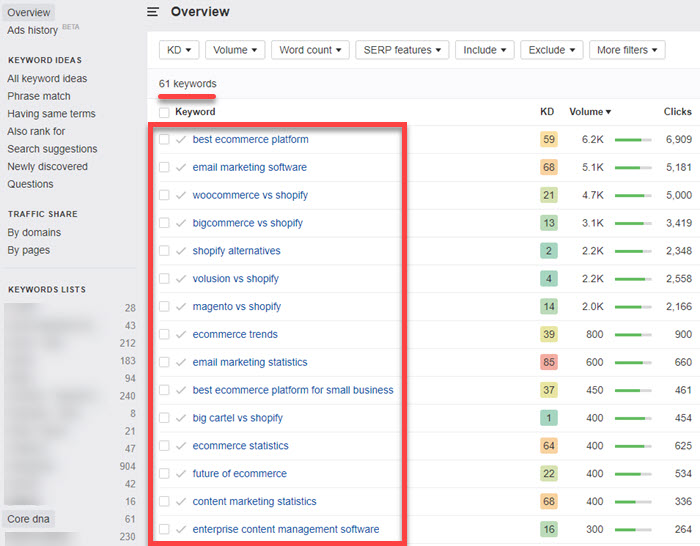Select all keywords with the header checkbox
700x546 pixels.
(x=164, y=113)
